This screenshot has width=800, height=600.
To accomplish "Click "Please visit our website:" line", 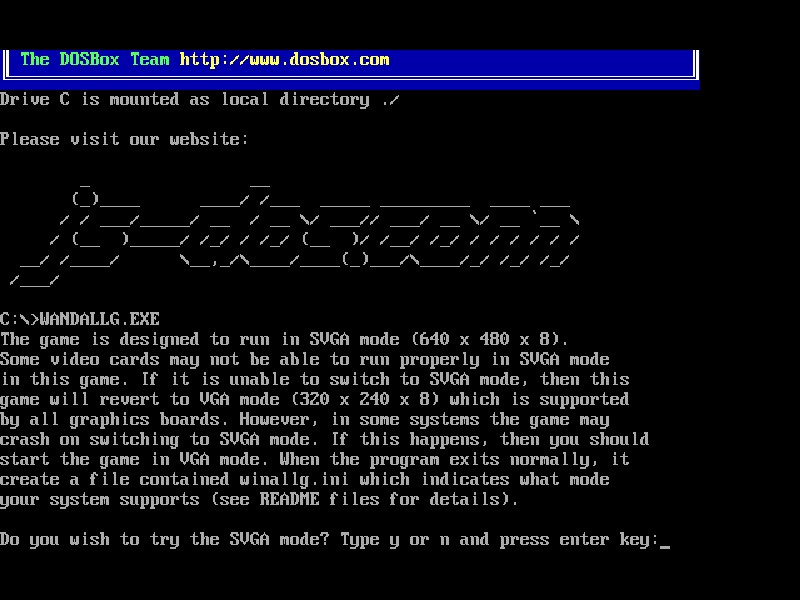I will click(124, 140).
